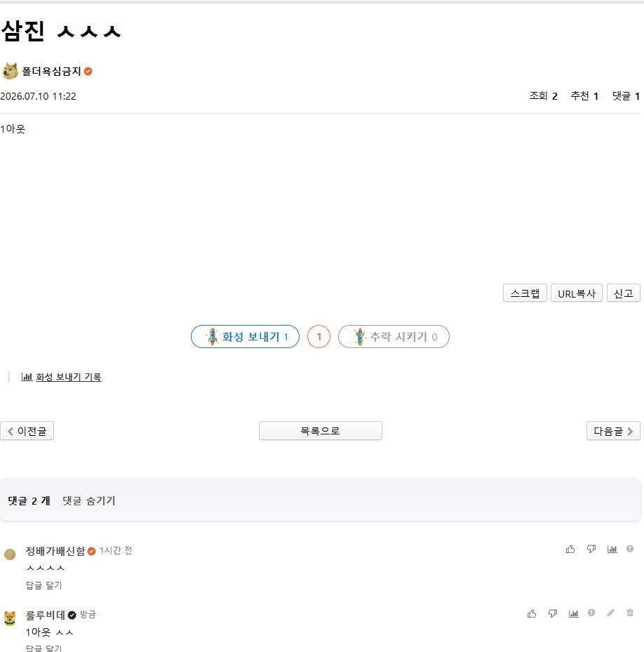This screenshot has width=644, height=652.
Task: Click the post date 2026.07.10 11:22
Action: coord(39,96)
